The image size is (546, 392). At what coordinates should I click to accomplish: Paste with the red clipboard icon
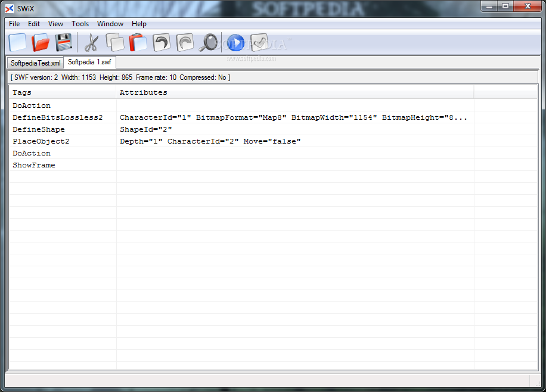[138, 42]
